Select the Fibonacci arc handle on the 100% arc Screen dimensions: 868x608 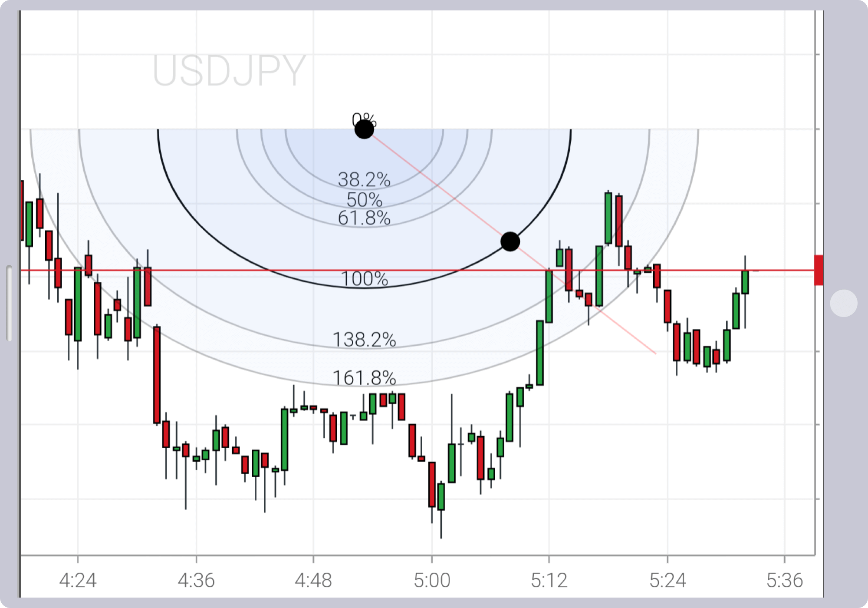click(x=510, y=241)
